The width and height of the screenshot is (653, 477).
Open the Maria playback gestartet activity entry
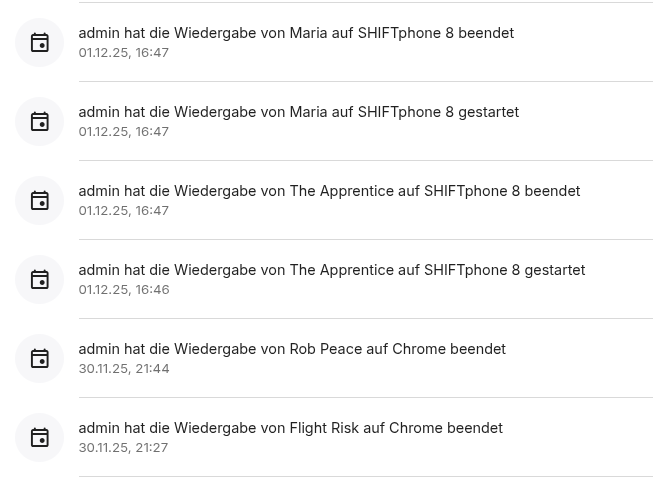(x=298, y=112)
